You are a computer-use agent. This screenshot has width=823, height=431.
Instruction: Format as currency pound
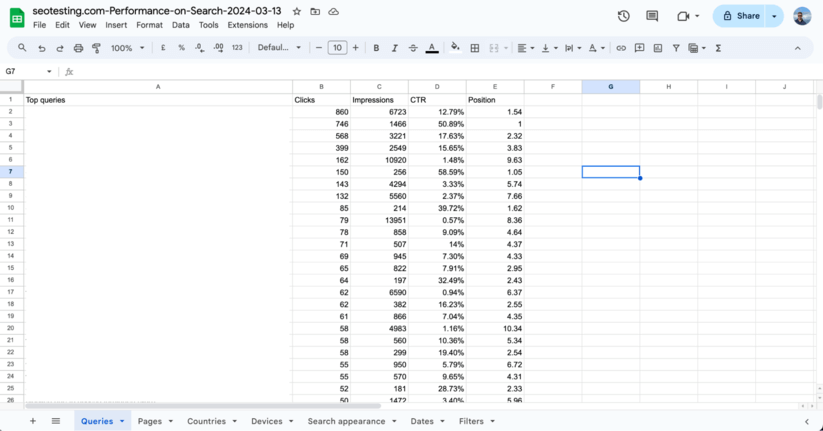point(163,48)
